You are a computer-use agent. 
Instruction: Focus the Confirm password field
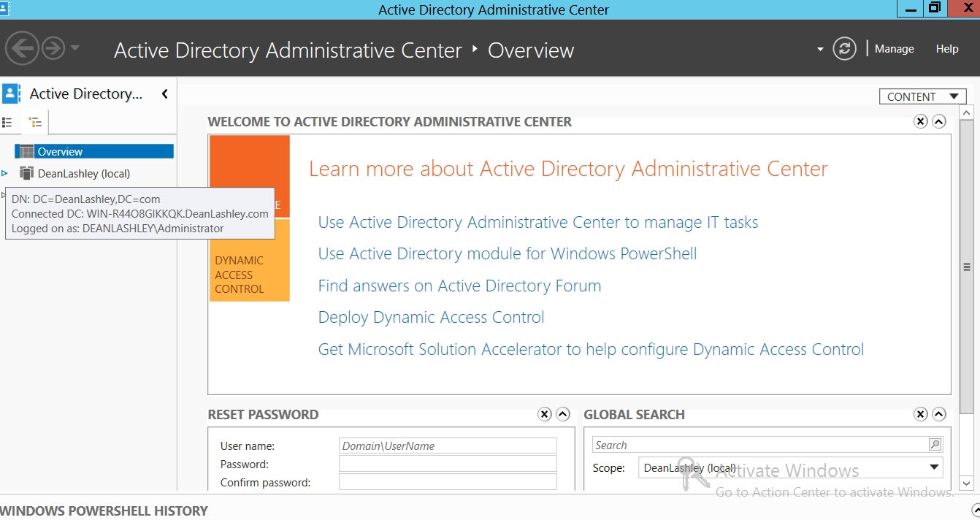(x=448, y=482)
